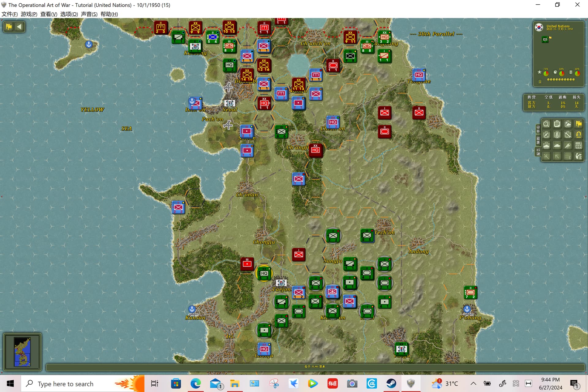Click the yellow flag button at top-left
The image size is (588, 392).
(9, 27)
